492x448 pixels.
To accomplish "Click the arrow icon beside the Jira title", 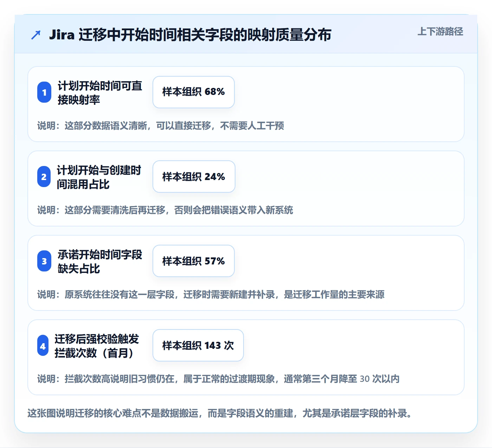I will pyautogui.click(x=36, y=35).
